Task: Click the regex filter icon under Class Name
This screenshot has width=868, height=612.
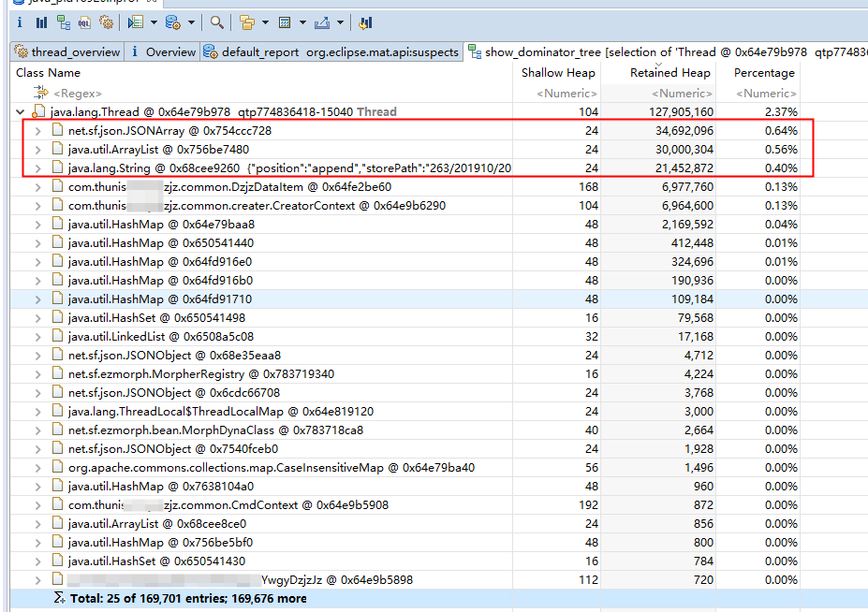Action: click(40, 93)
